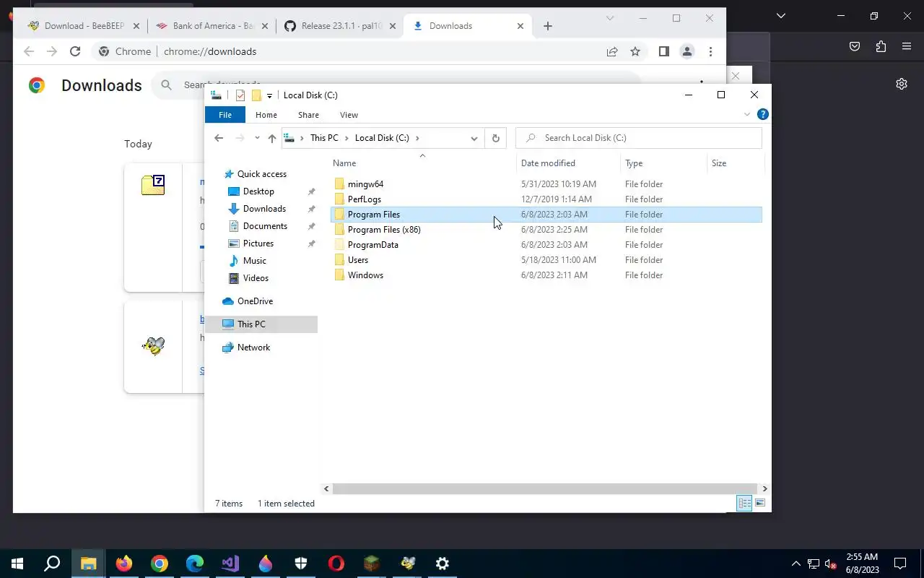This screenshot has height=578, width=924.
Task: Open Explorer help question mark icon
Action: coord(762,114)
